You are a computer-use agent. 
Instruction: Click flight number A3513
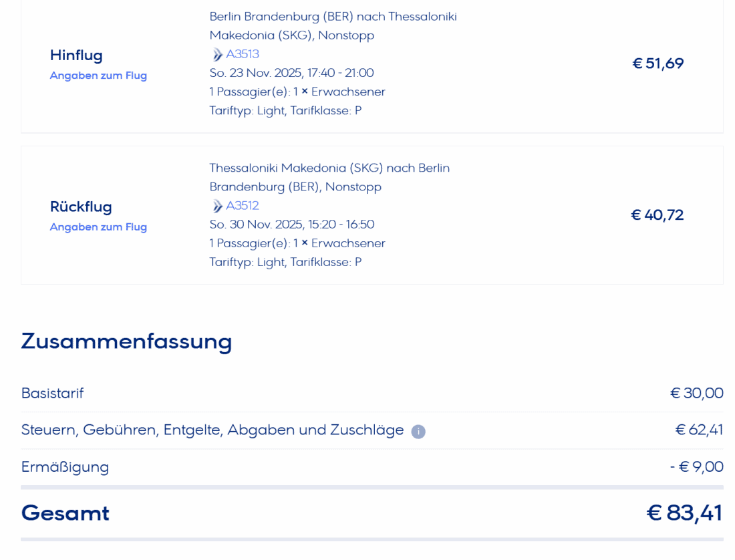(243, 54)
